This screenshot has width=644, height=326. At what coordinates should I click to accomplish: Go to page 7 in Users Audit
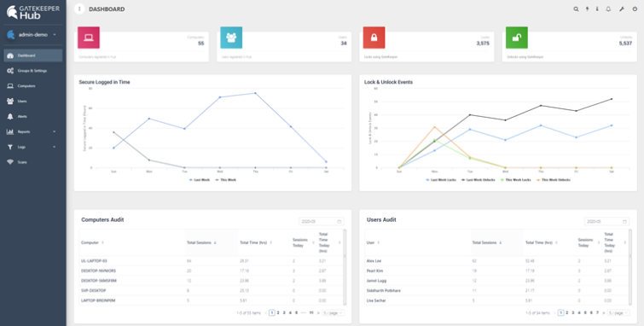(x=597, y=313)
